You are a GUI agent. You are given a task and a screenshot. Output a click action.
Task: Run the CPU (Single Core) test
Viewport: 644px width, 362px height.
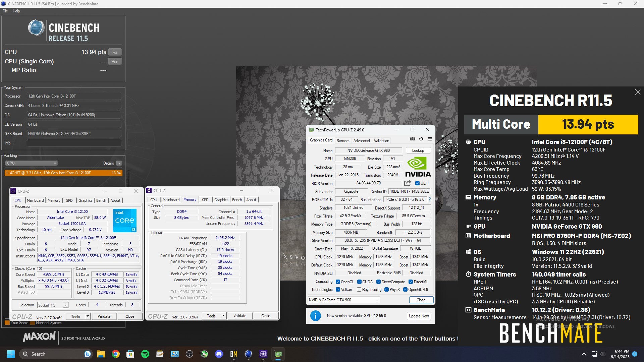115,62
